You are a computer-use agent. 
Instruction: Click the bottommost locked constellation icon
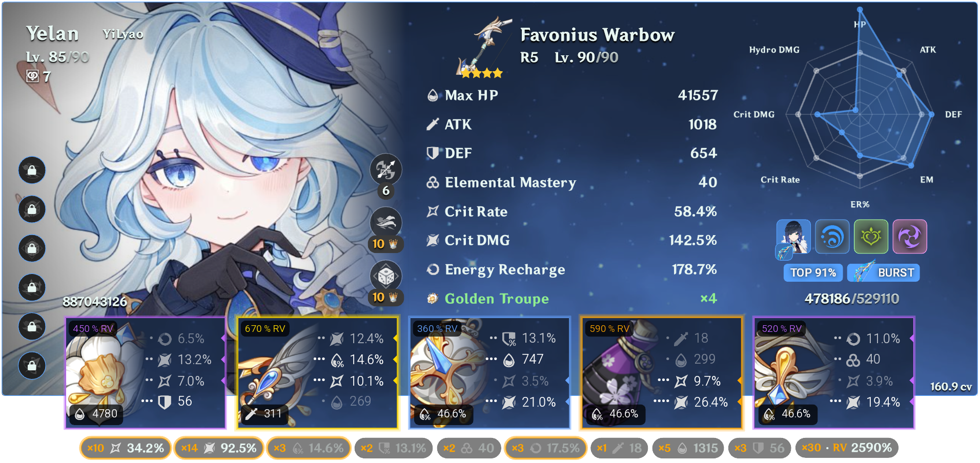click(32, 366)
